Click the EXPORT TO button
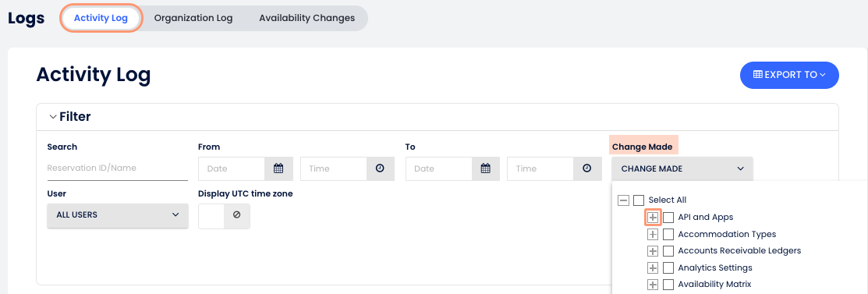Screen dimensions: 868x294 pos(789,75)
